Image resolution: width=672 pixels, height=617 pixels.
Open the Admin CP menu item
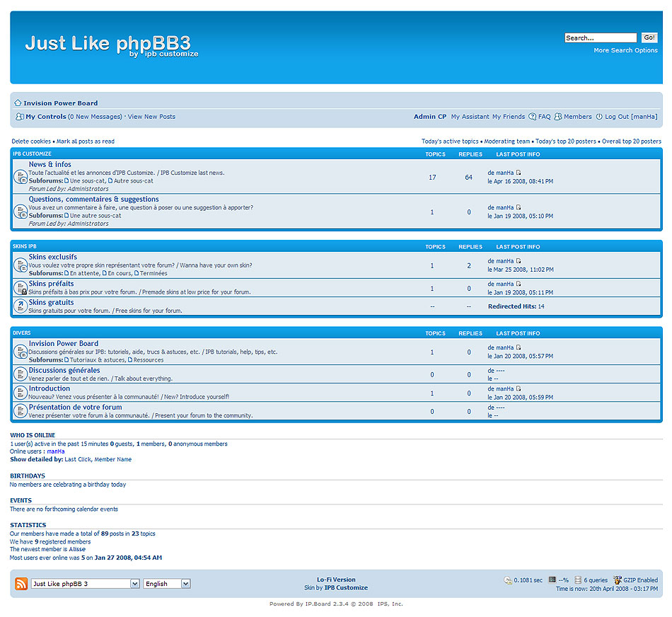[430, 117]
